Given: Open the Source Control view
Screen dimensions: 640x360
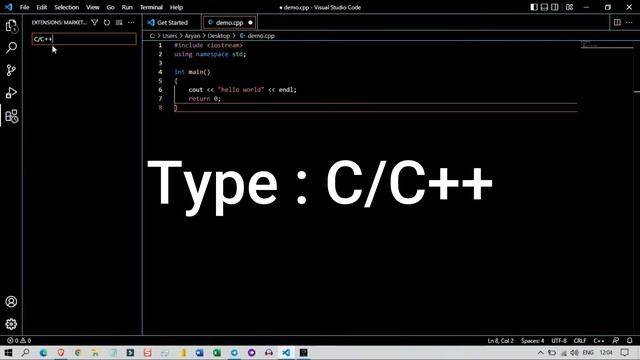Looking at the screenshot, I should [11, 70].
